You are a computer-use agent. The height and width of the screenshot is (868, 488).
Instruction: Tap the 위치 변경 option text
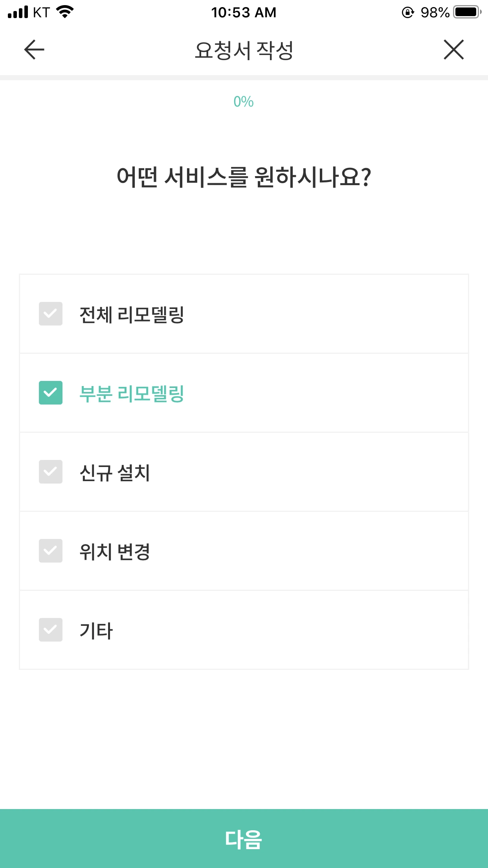coord(115,552)
